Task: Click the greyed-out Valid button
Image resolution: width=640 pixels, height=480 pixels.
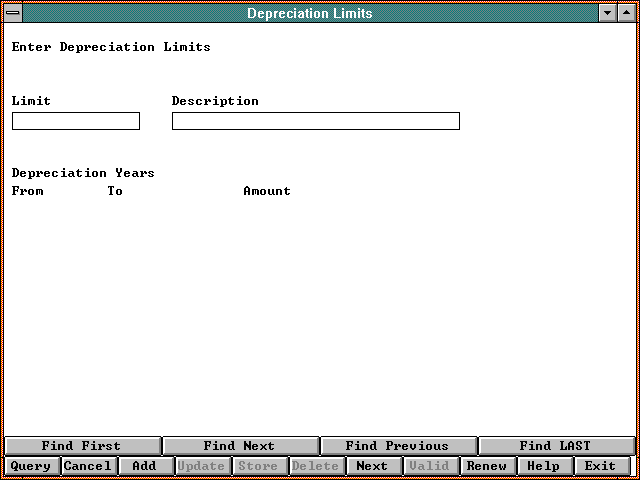Action: (x=430, y=466)
